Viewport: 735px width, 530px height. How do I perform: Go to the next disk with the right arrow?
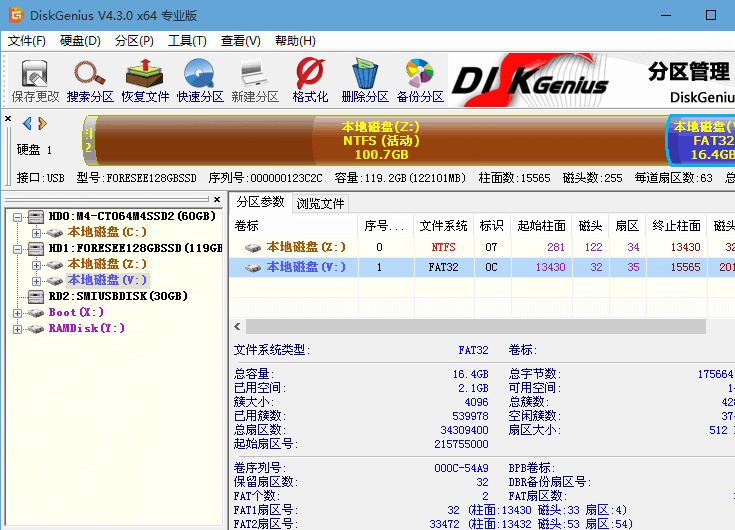coord(42,123)
